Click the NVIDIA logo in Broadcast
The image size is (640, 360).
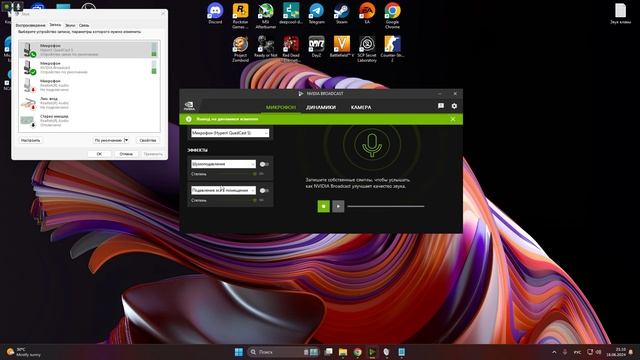click(189, 106)
